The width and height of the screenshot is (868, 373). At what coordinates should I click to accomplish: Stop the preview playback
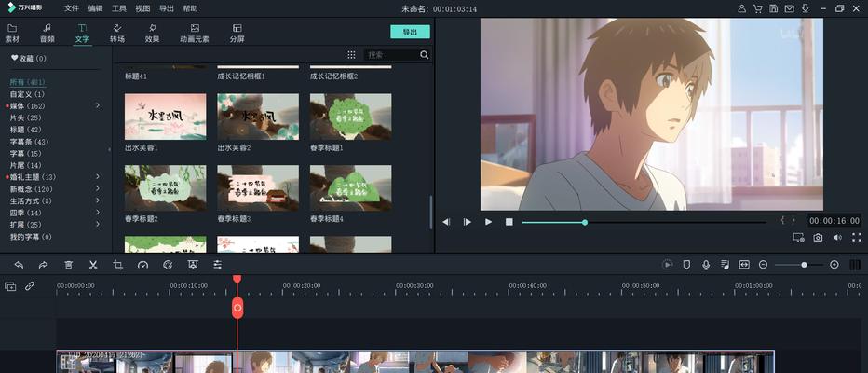coord(509,222)
